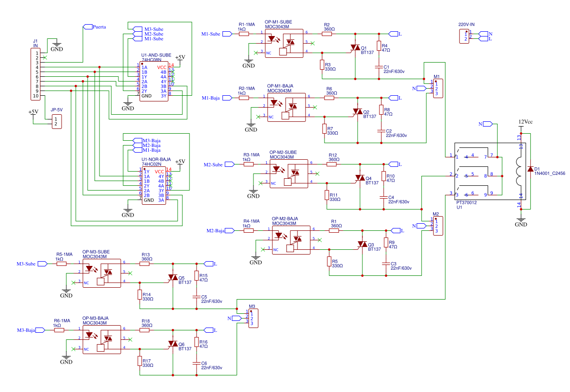Click resistor R2-1MA symbol
Viewport: 570px width, 392px height.
point(244,98)
